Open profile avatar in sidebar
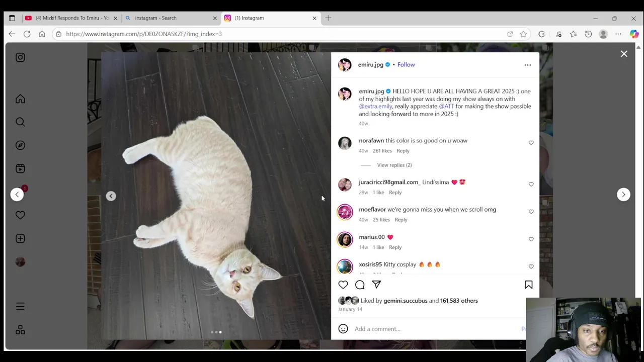The width and height of the screenshot is (644, 362). click(x=20, y=262)
